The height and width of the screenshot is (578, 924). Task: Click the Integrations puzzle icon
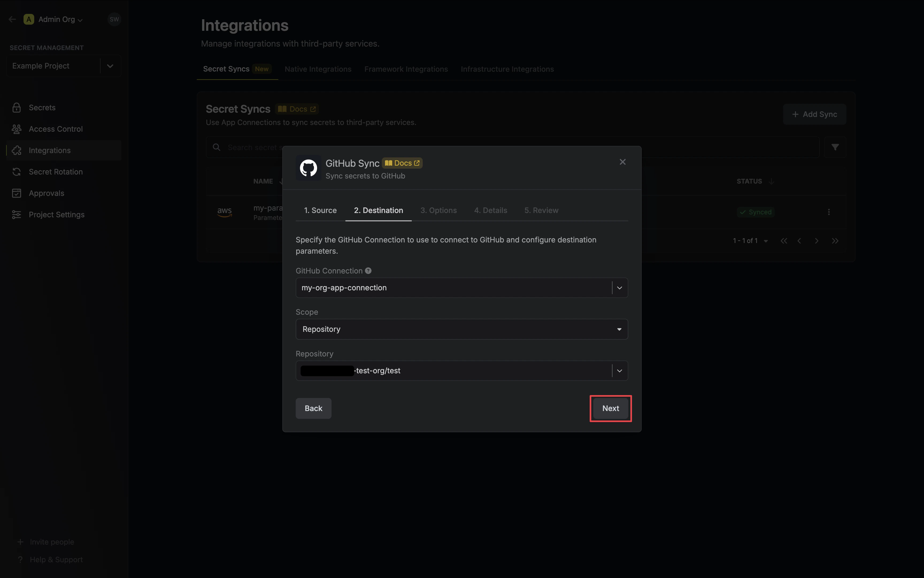(16, 150)
